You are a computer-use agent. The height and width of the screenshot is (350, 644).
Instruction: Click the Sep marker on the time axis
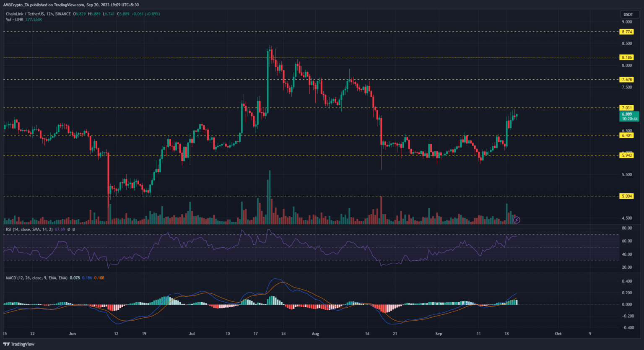(x=439, y=334)
